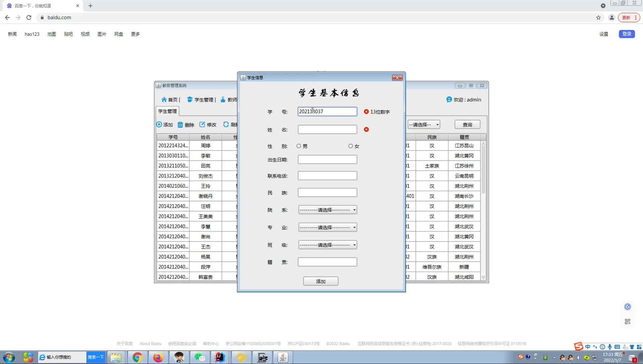Click the Sogou soft keyboard icon
This screenshot has width=643, height=364.
(x=617, y=347)
